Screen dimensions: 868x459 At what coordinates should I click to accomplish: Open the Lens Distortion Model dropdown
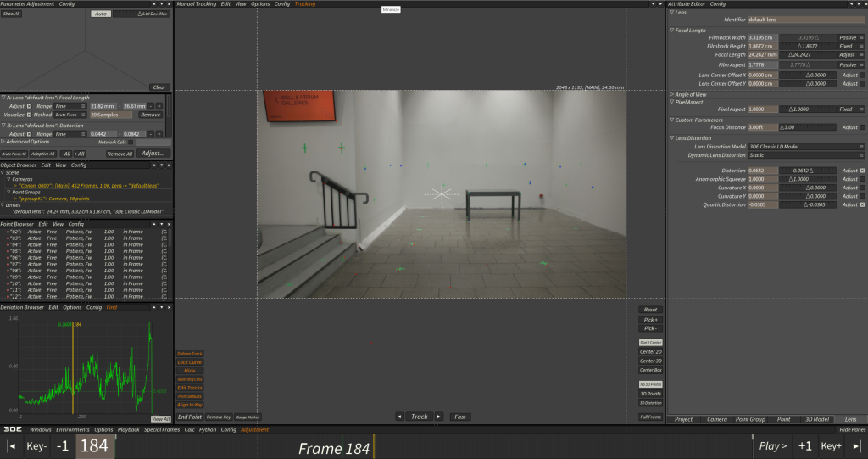point(806,147)
